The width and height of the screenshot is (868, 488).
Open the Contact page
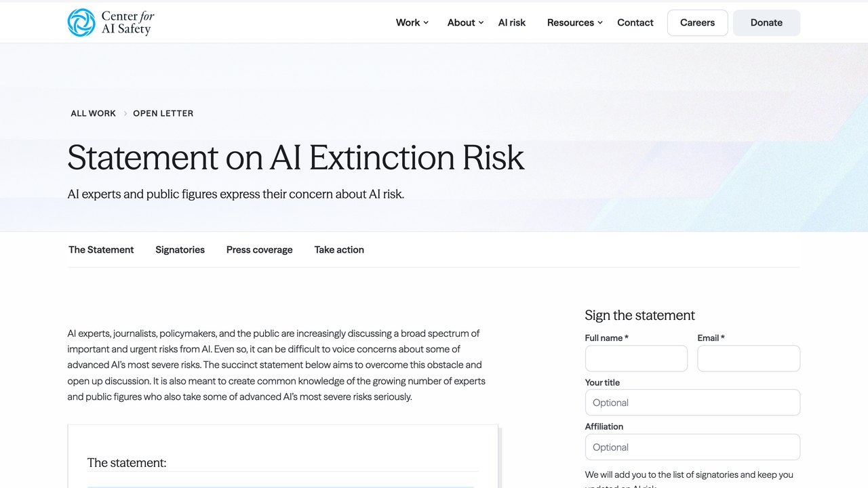click(635, 22)
